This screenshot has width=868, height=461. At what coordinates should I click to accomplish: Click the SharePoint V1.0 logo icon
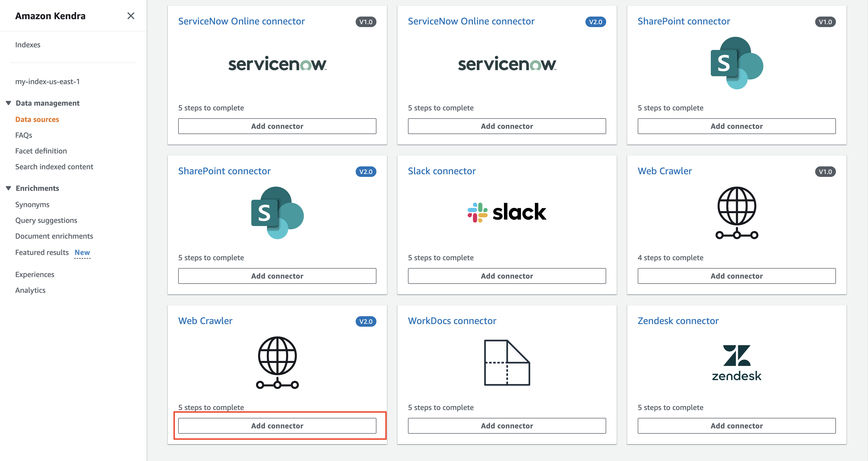[737, 63]
